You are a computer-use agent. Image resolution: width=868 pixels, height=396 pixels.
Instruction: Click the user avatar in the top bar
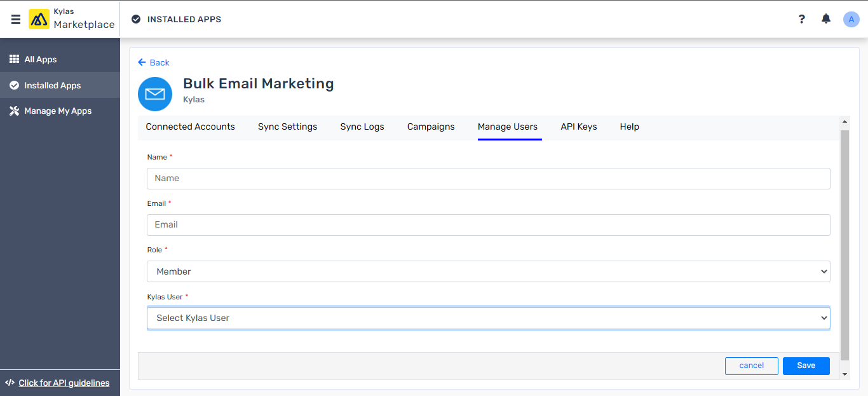[851, 19]
